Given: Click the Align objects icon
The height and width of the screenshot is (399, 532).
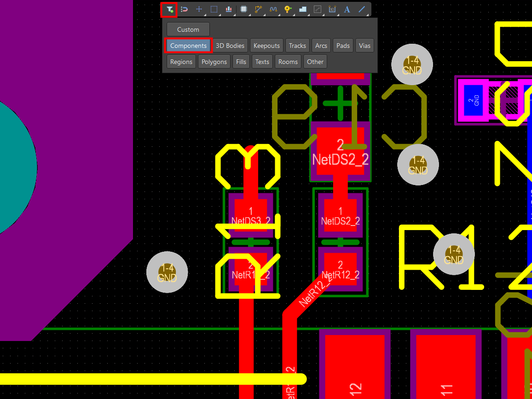Looking at the screenshot, I should click(229, 9).
